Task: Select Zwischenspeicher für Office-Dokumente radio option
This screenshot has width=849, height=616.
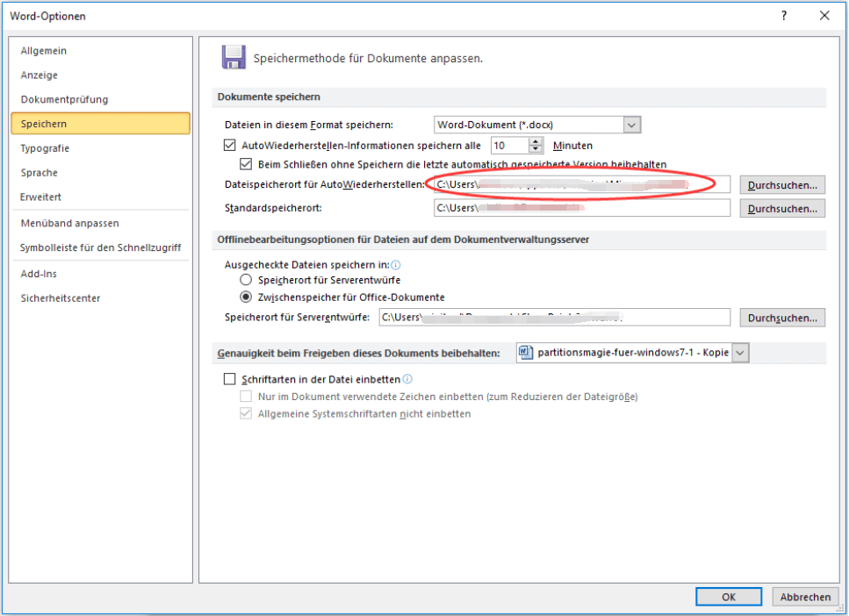Action: [x=246, y=297]
